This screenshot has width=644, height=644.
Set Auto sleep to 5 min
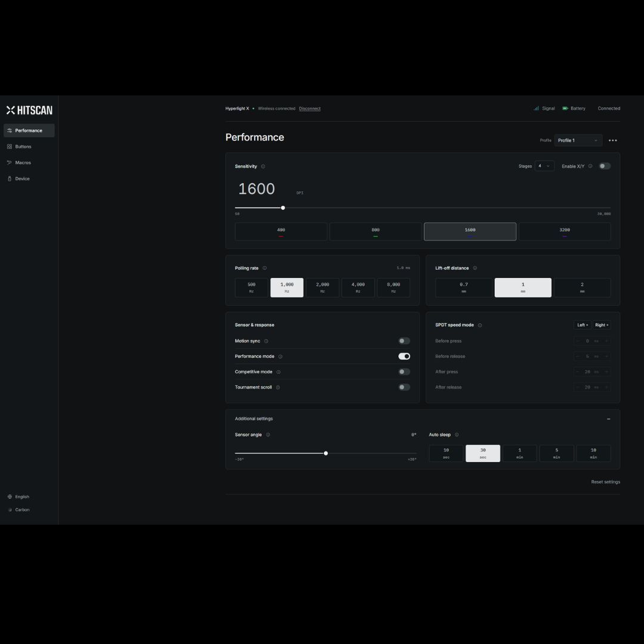[x=556, y=453]
